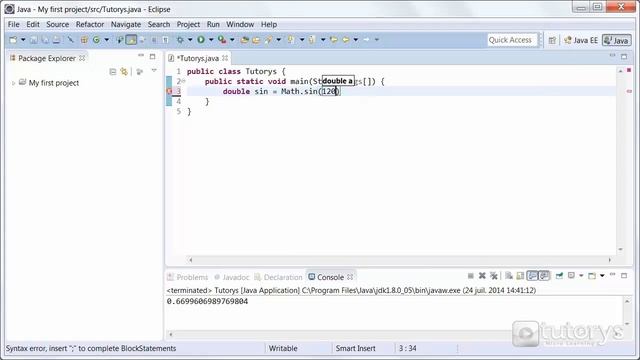Toggle Mark Occurrences in the toolbar

click(x=131, y=40)
